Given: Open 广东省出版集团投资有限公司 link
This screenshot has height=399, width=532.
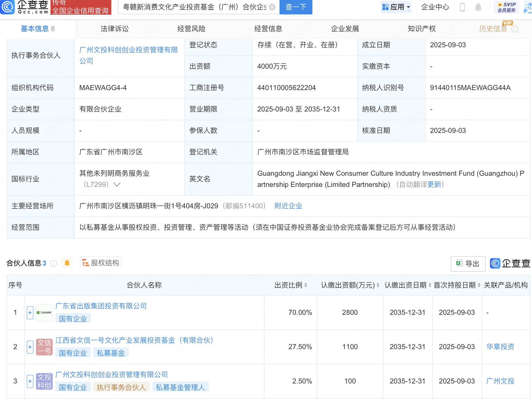Looking at the screenshot, I should [101, 306].
